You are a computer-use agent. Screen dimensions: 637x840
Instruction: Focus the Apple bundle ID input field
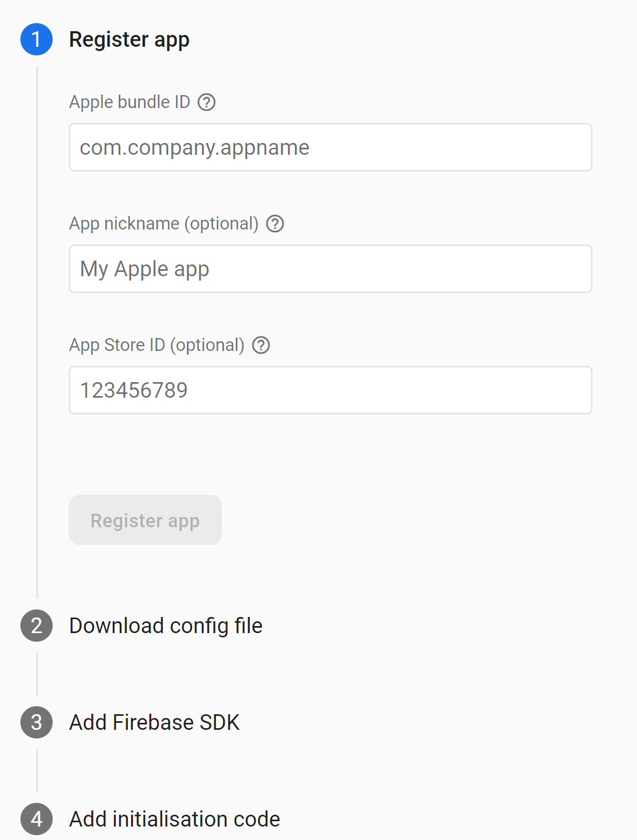pyautogui.click(x=330, y=148)
